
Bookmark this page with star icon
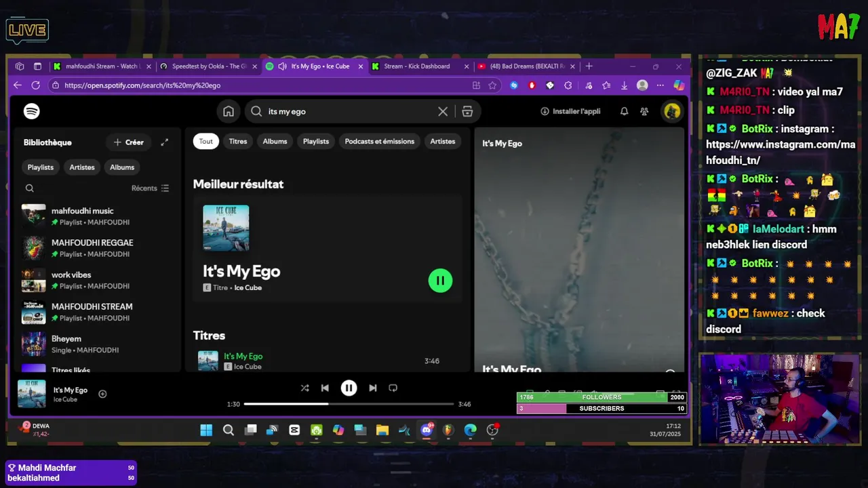(x=492, y=85)
